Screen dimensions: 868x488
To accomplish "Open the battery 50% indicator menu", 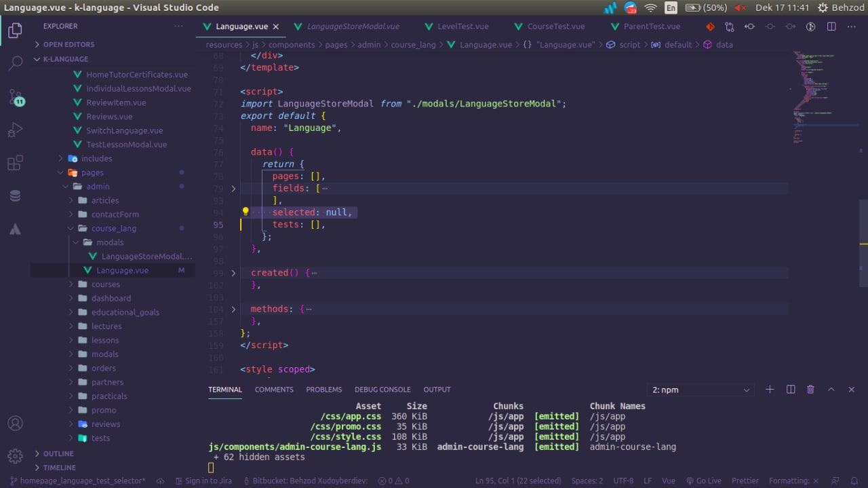I will (706, 7).
